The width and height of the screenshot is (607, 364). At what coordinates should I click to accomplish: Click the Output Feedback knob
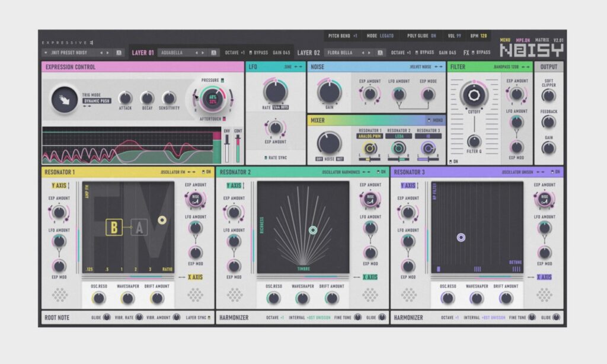pyautogui.click(x=548, y=122)
